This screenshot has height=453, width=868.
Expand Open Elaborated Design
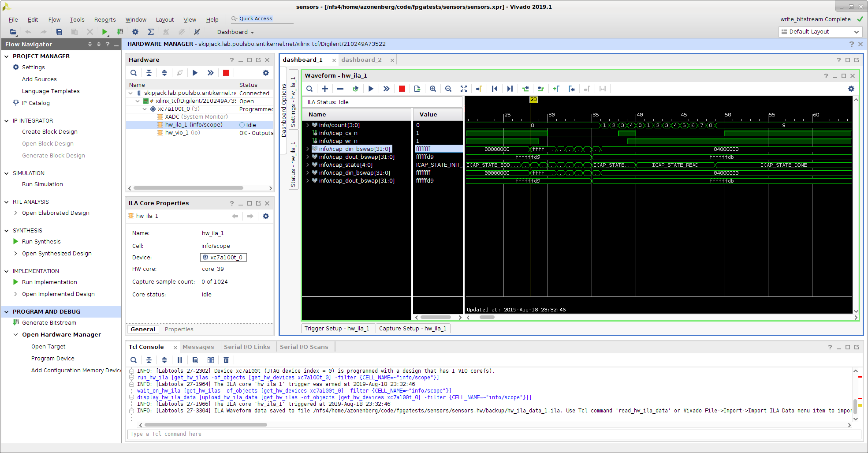coord(16,213)
